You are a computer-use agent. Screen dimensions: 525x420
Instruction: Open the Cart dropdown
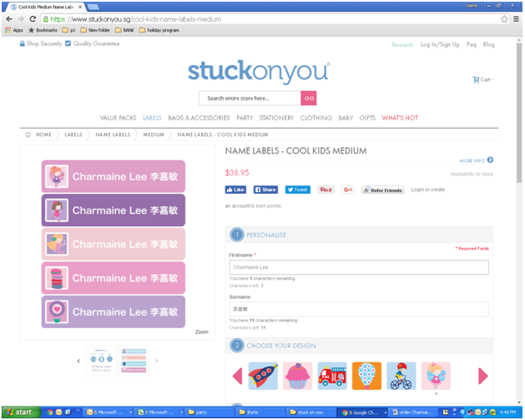click(x=483, y=79)
